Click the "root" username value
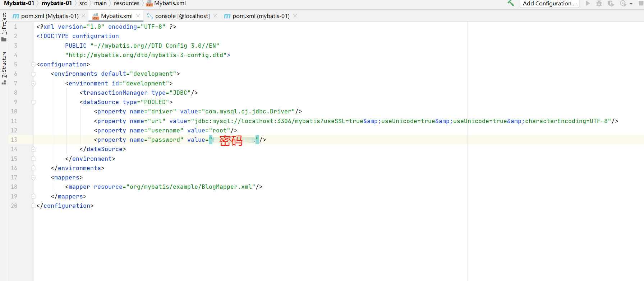The image size is (644, 281). tap(220, 130)
